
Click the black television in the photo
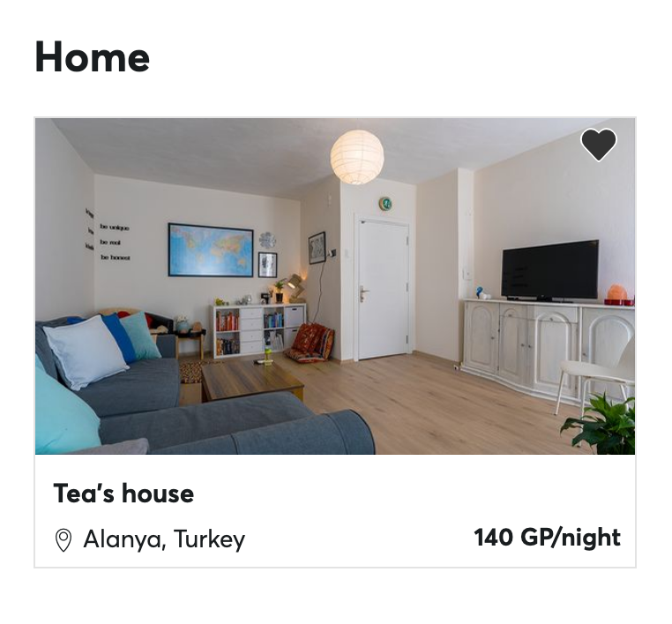[x=549, y=271]
